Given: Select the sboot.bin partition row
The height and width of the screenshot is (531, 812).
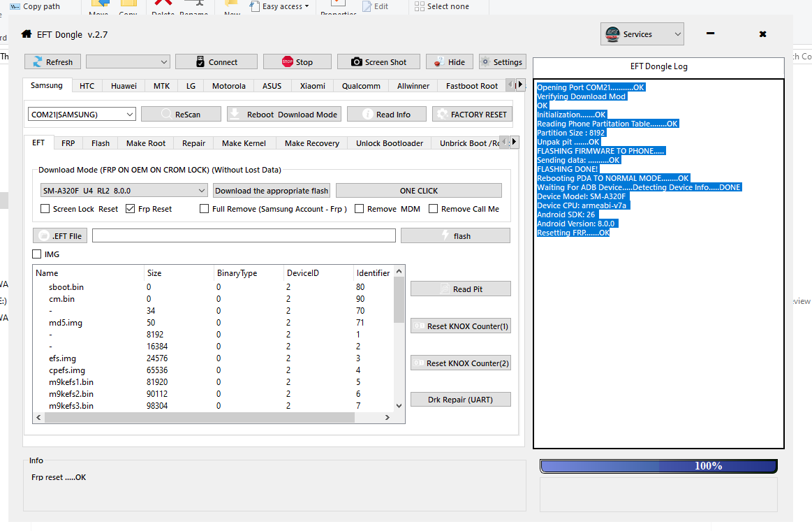Looking at the screenshot, I should (x=214, y=287).
